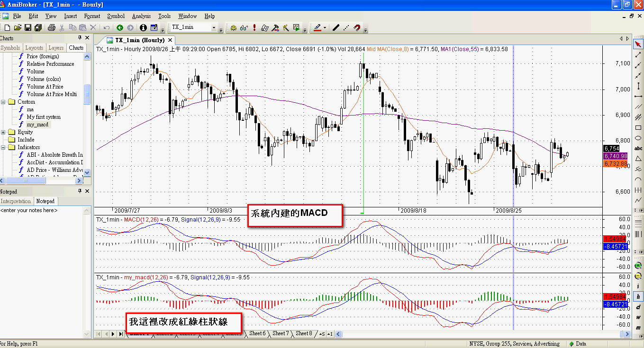Image resolution: width=644 pixels, height=348 pixels.
Task: Select the ellipse drawing tool
Action: [x=638, y=138]
